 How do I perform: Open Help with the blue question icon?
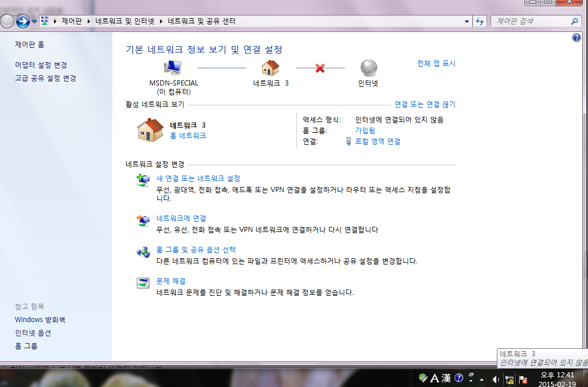click(x=577, y=38)
